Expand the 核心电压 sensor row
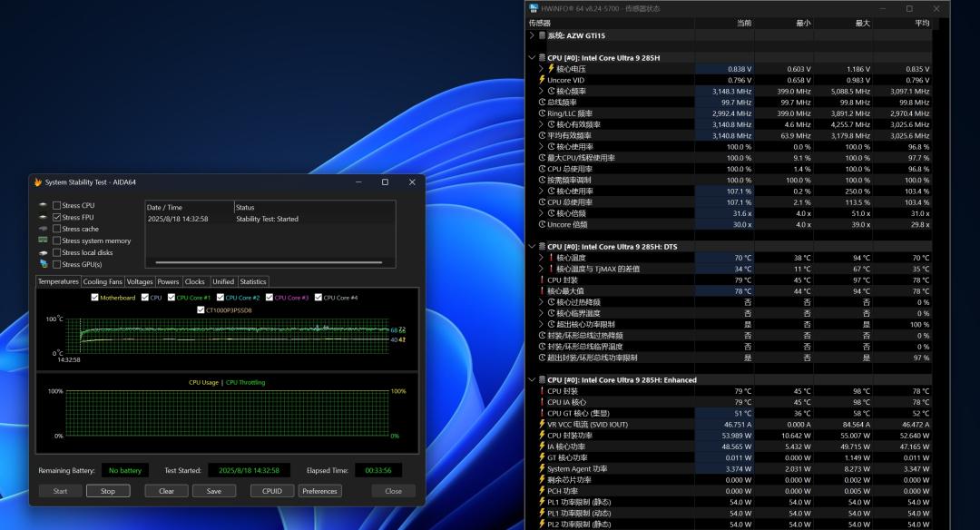980x530 pixels. tap(541, 69)
